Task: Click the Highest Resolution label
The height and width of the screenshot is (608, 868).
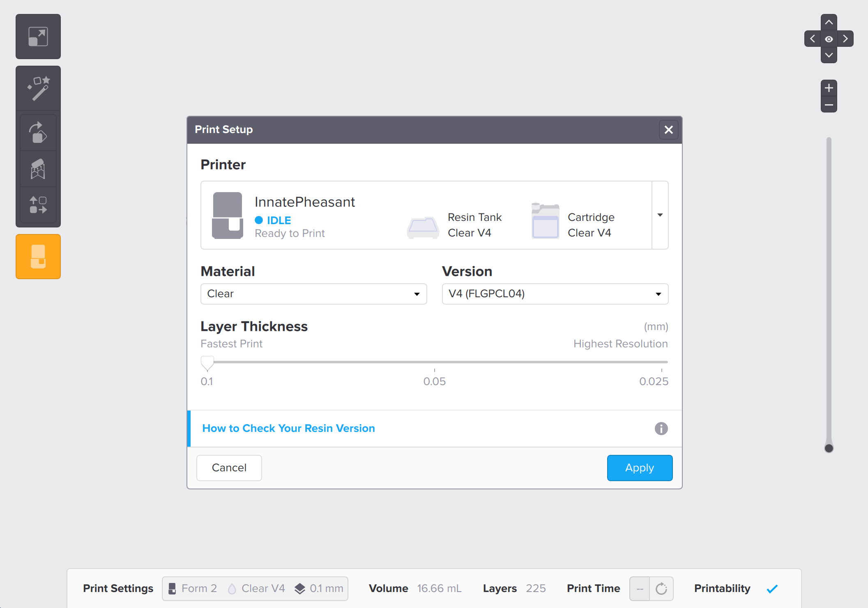Action: pyautogui.click(x=620, y=344)
